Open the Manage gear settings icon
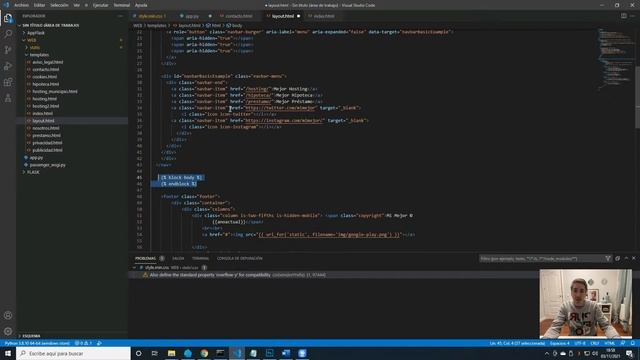Image resolution: width=640 pixels, height=360 pixels. (8, 331)
